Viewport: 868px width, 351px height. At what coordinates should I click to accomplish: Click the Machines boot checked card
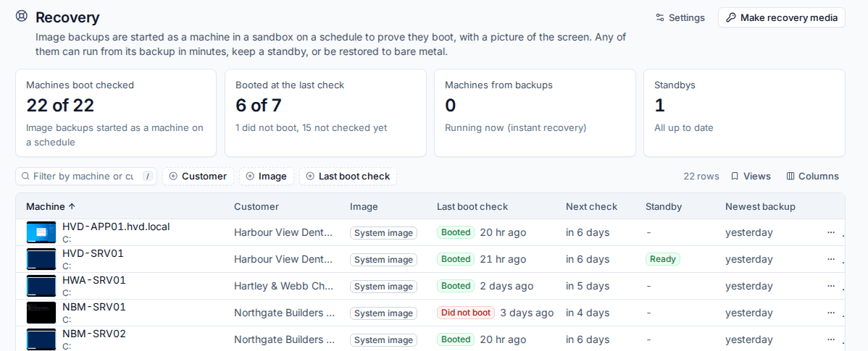116,113
